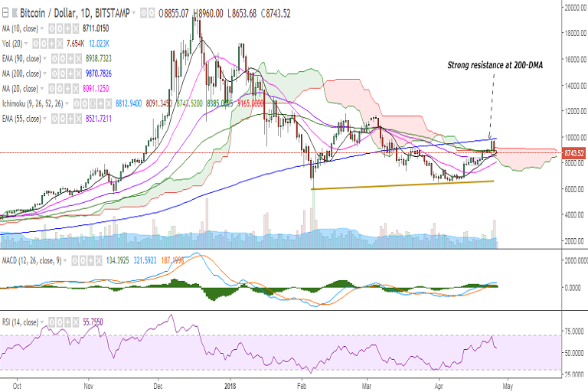Remove MA (20, close) indicator with X
Image resolution: width=588 pixels, height=392 pixels.
pyautogui.click(x=76, y=89)
